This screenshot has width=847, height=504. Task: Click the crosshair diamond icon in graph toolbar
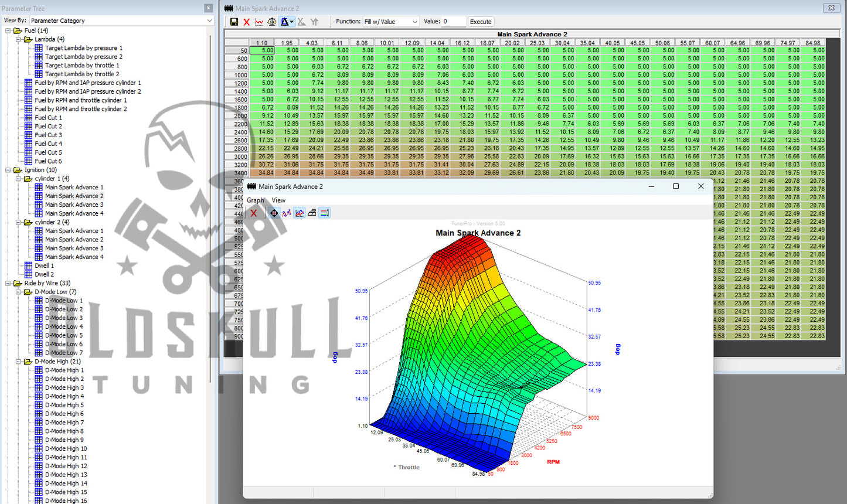coord(274,213)
